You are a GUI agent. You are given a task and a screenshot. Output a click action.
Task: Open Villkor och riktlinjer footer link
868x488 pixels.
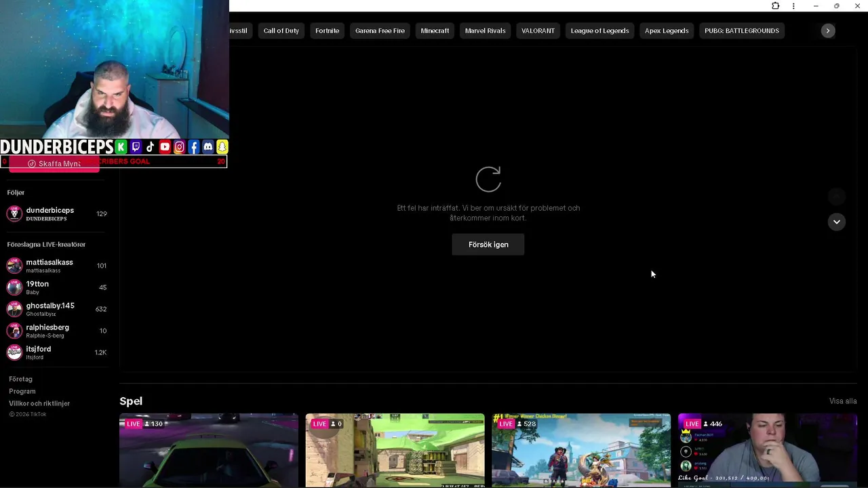point(39,403)
